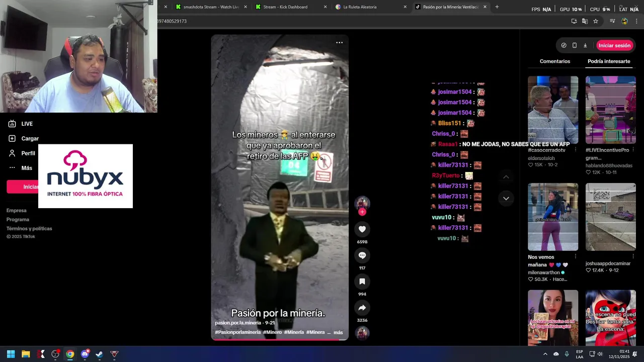The width and height of the screenshot is (644, 362).
Task: Open the #Minero hashtag
Action: [272, 332]
